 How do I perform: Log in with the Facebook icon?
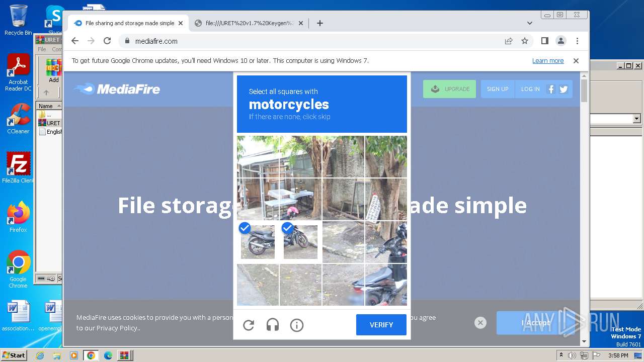point(551,89)
